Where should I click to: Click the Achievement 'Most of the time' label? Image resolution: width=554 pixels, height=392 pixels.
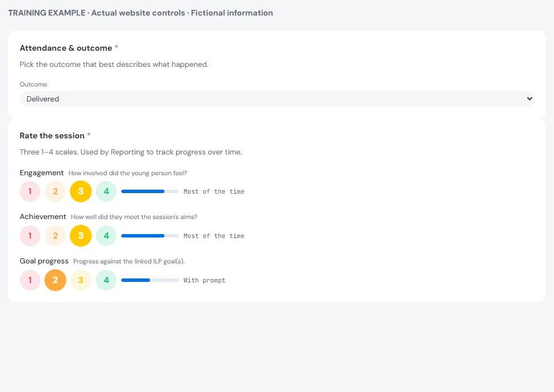tap(214, 236)
